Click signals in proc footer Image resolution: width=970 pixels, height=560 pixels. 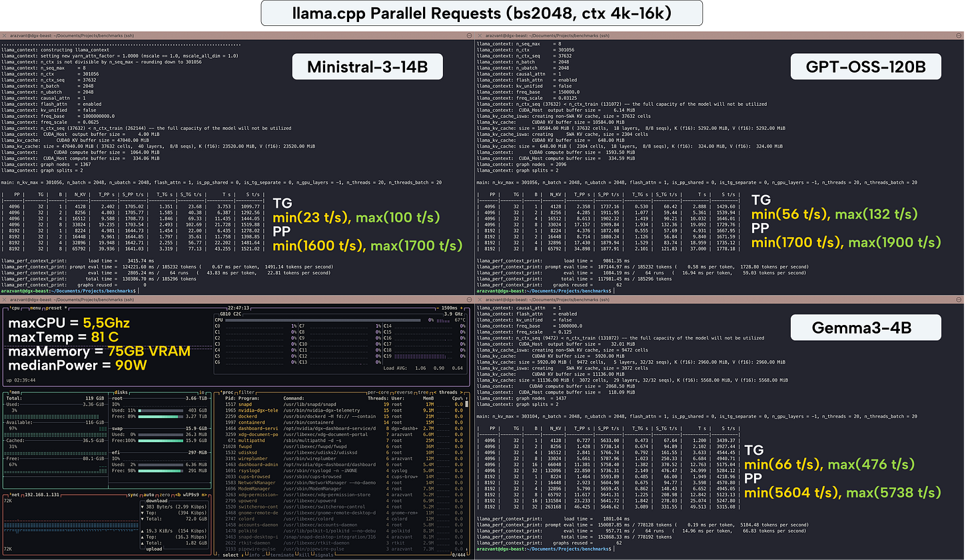(x=324, y=555)
